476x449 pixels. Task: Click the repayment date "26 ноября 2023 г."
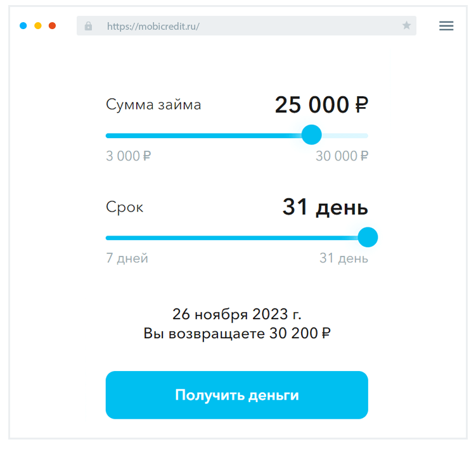[x=237, y=313]
